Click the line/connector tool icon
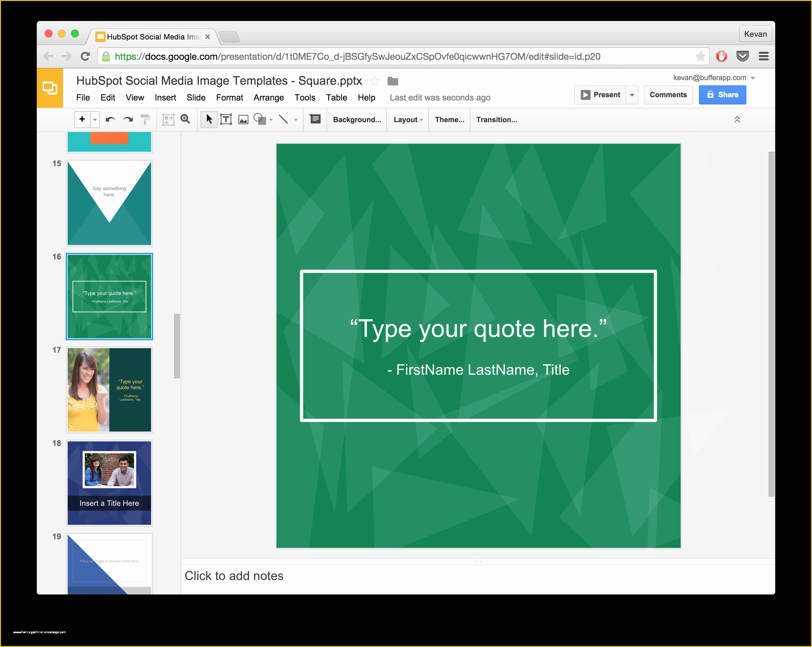 [284, 120]
